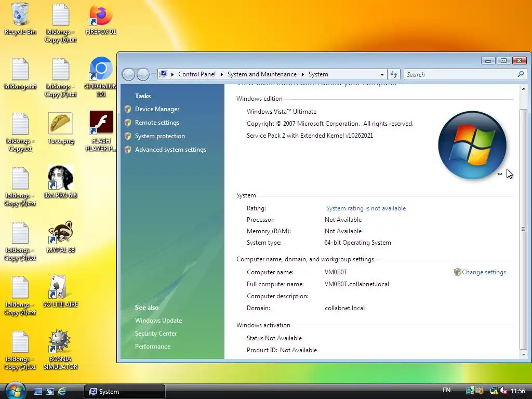
Task: Open Security Center under See also
Action: 156,334
